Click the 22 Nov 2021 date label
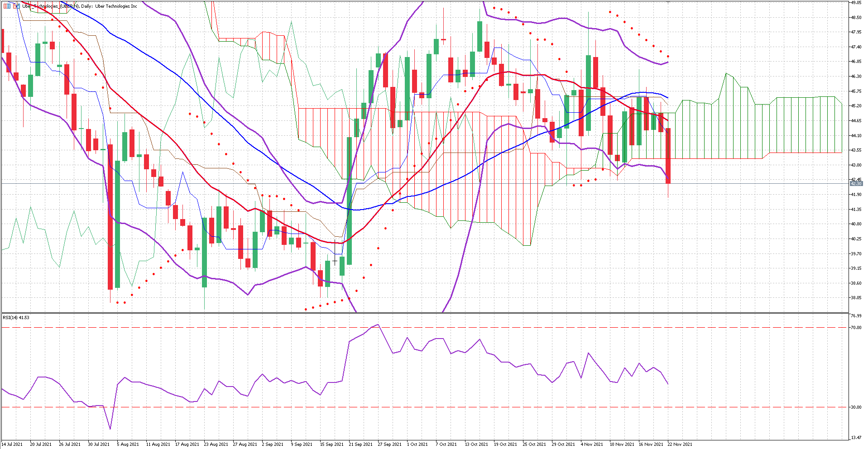Image resolution: width=868 pixels, height=449 pixels. click(680, 444)
